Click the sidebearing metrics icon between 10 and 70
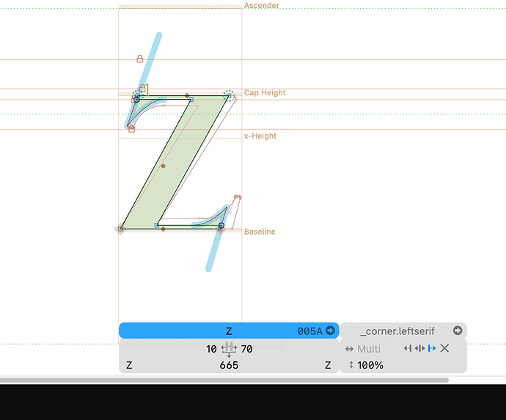The height and width of the screenshot is (420, 506). (x=229, y=349)
